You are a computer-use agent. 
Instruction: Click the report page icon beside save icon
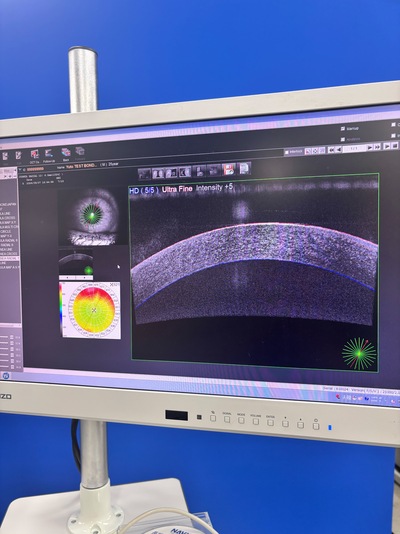tap(244, 168)
